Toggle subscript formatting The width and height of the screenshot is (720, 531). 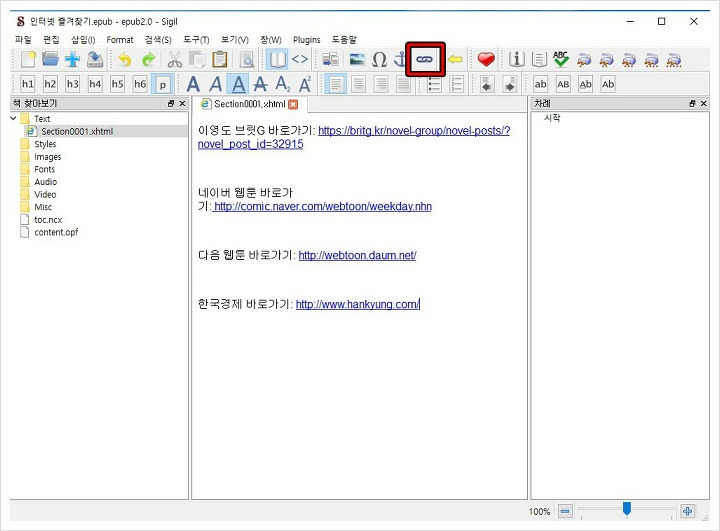(x=283, y=85)
